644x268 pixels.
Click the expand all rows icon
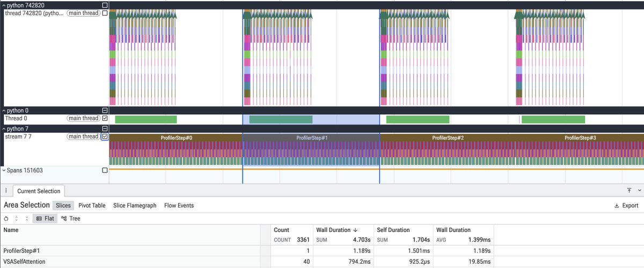[x=17, y=219]
